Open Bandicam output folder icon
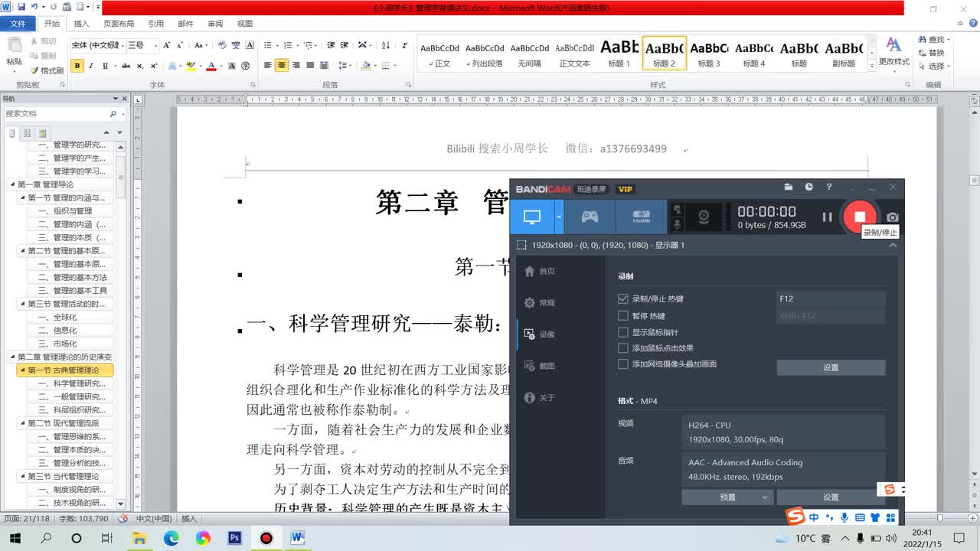Viewport: 980px width, 551px height. click(x=789, y=187)
